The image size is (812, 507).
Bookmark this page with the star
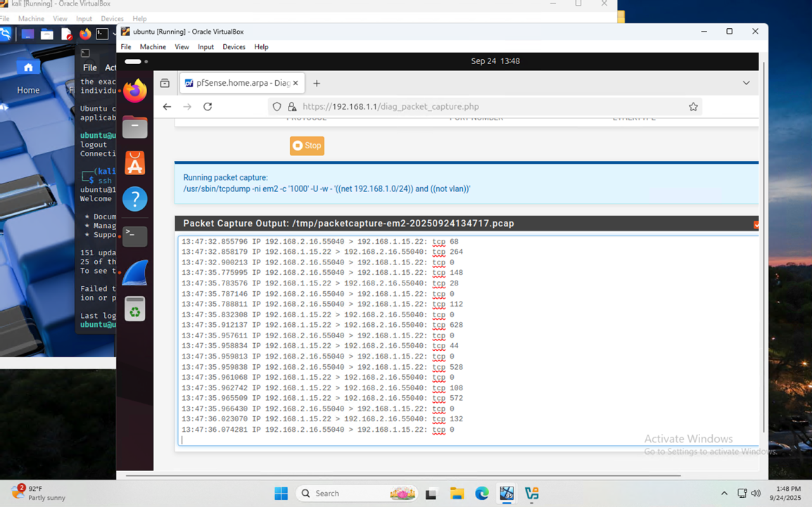click(x=693, y=107)
